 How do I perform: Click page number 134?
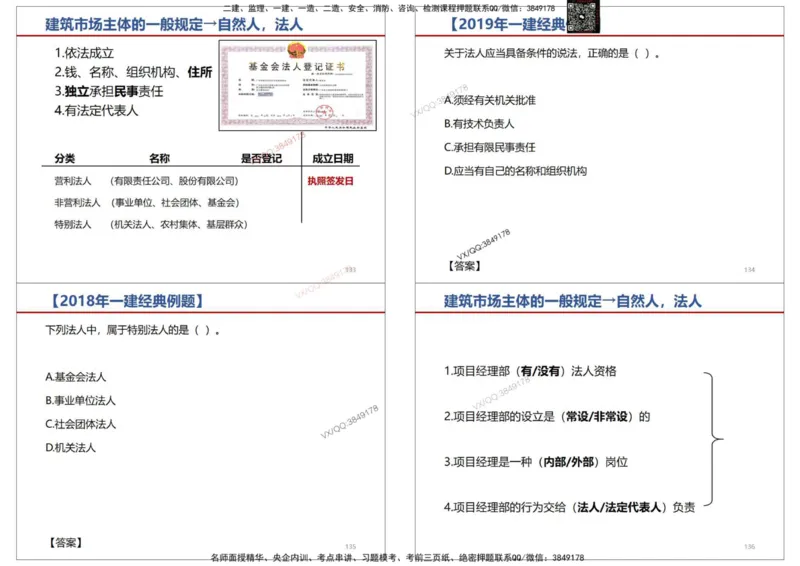click(x=749, y=269)
